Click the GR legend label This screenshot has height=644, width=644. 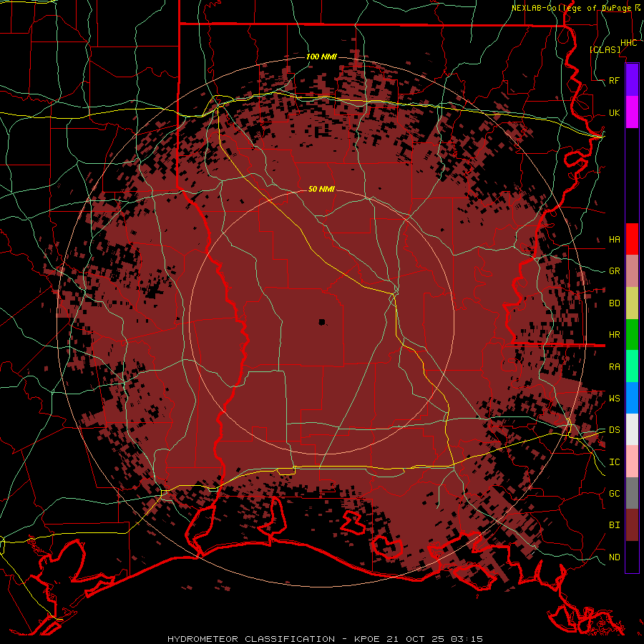[x=615, y=271]
